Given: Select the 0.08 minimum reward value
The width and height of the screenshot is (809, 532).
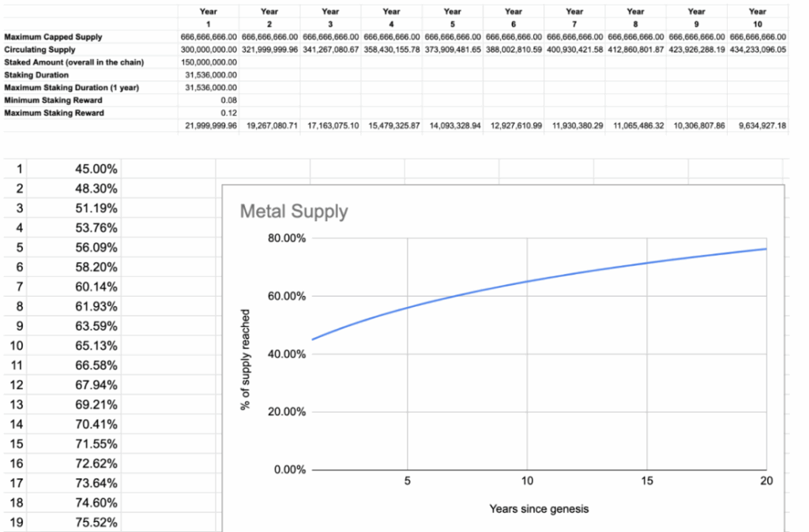Looking at the screenshot, I should (229, 100).
